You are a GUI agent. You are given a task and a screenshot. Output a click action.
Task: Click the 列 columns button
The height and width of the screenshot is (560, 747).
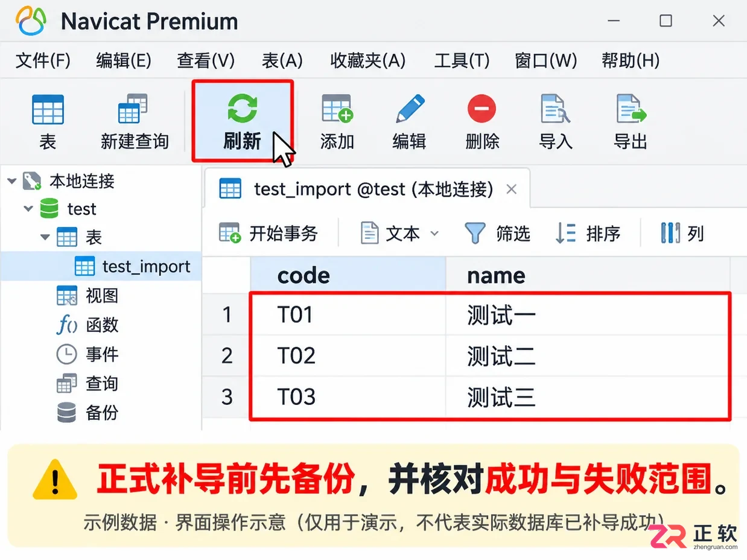click(x=682, y=234)
